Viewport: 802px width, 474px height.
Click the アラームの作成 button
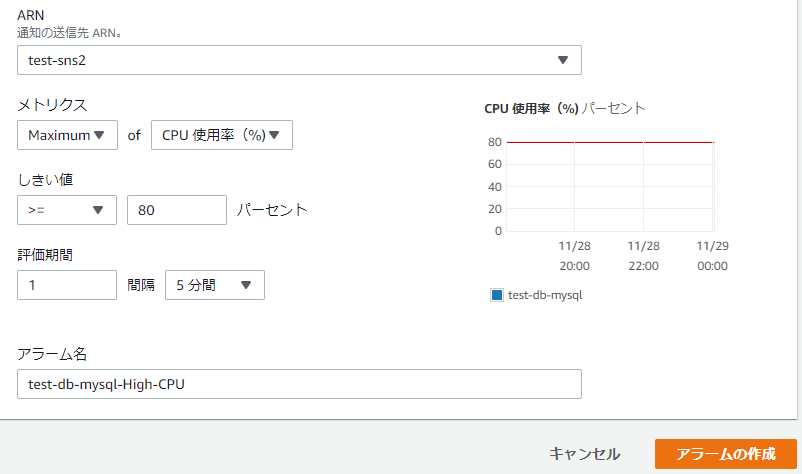725,454
